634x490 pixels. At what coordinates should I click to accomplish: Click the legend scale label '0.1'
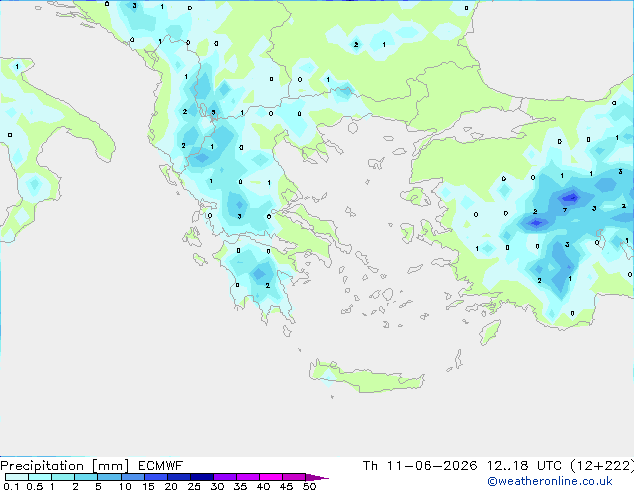[11, 486]
